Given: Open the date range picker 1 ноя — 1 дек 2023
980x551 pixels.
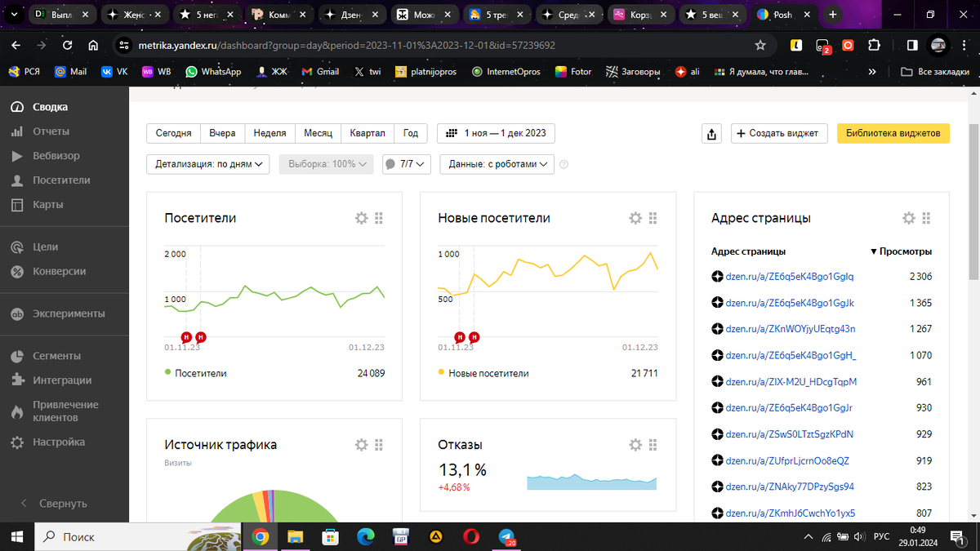Looking at the screenshot, I should 497,133.
